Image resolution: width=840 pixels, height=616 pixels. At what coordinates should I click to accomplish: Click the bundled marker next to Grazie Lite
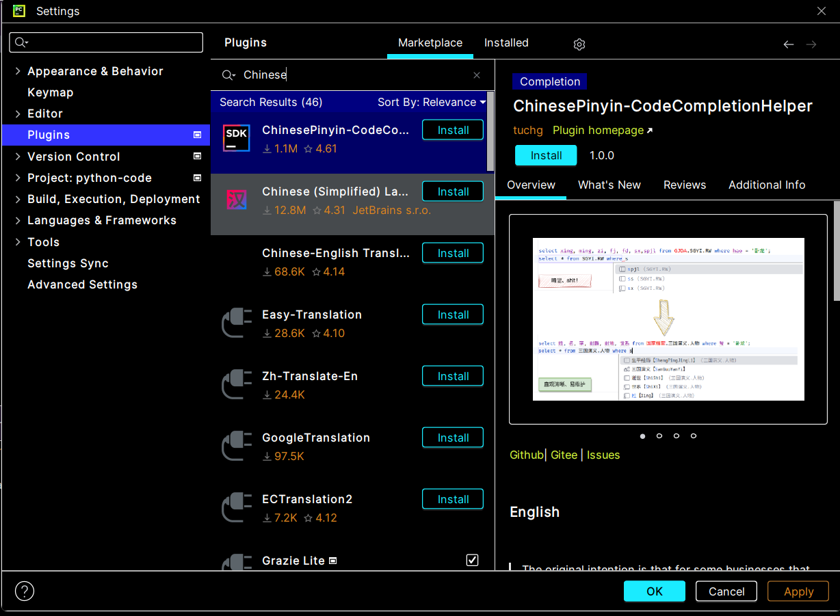pyautogui.click(x=333, y=561)
